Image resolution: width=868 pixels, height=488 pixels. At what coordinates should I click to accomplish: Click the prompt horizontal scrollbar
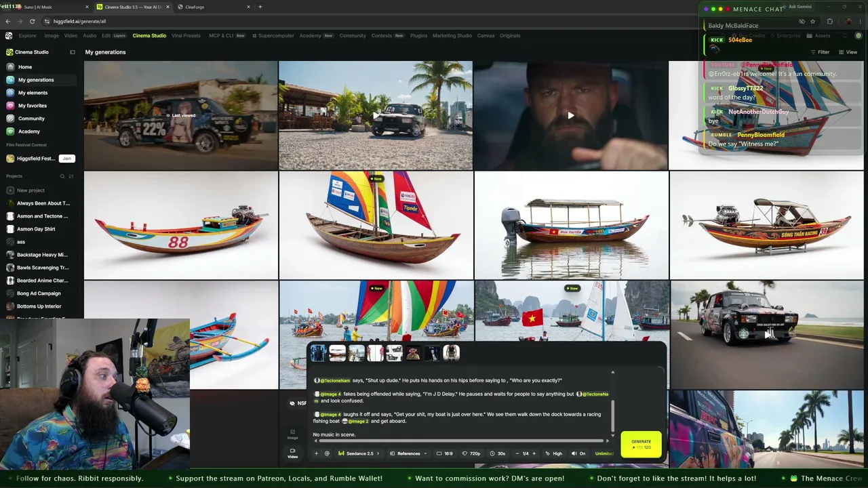pyautogui.click(x=461, y=441)
